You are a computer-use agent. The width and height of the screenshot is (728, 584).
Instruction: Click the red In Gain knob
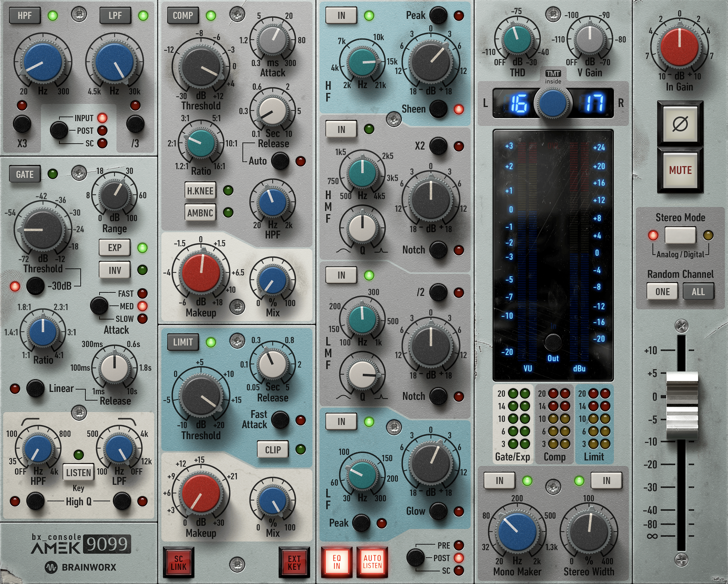click(x=679, y=46)
